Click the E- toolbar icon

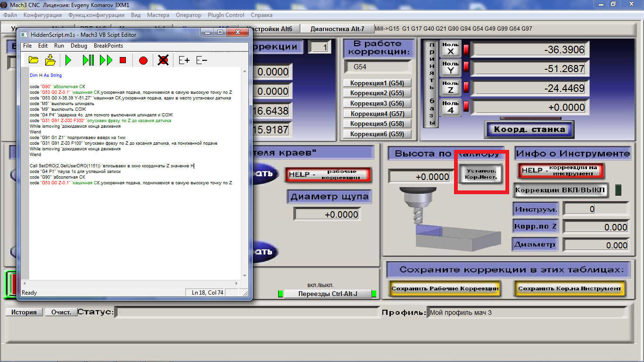pyautogui.click(x=202, y=60)
